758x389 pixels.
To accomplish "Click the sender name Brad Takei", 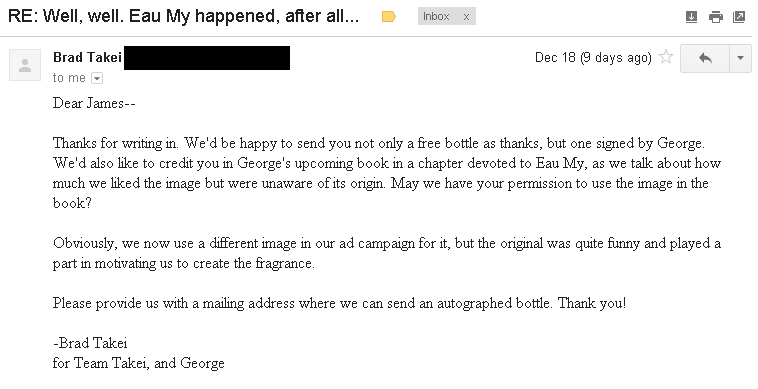I will pyautogui.click(x=87, y=58).
